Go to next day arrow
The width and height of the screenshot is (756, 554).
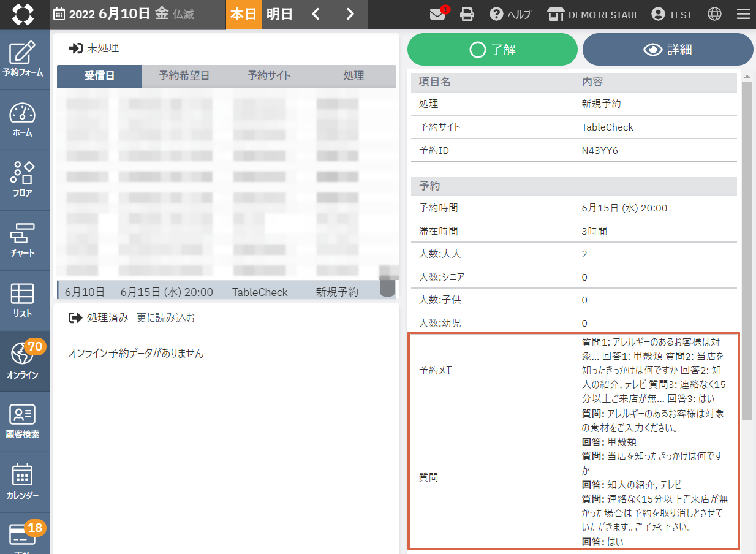coord(350,15)
